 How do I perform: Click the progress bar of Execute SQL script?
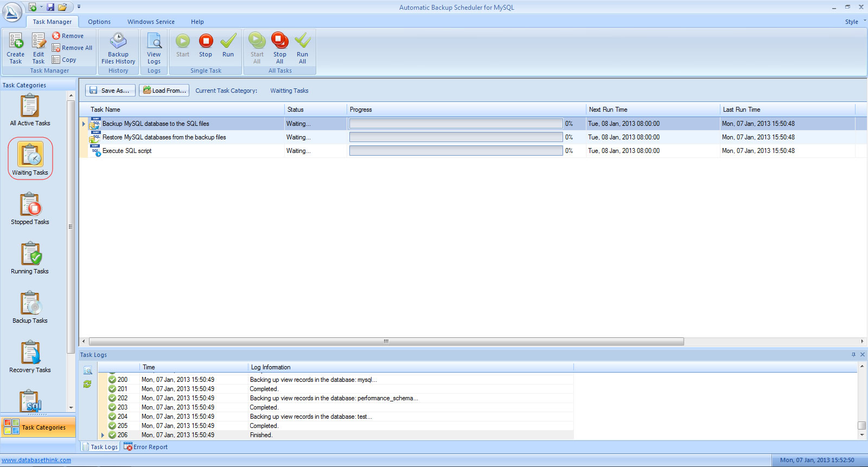click(x=456, y=151)
